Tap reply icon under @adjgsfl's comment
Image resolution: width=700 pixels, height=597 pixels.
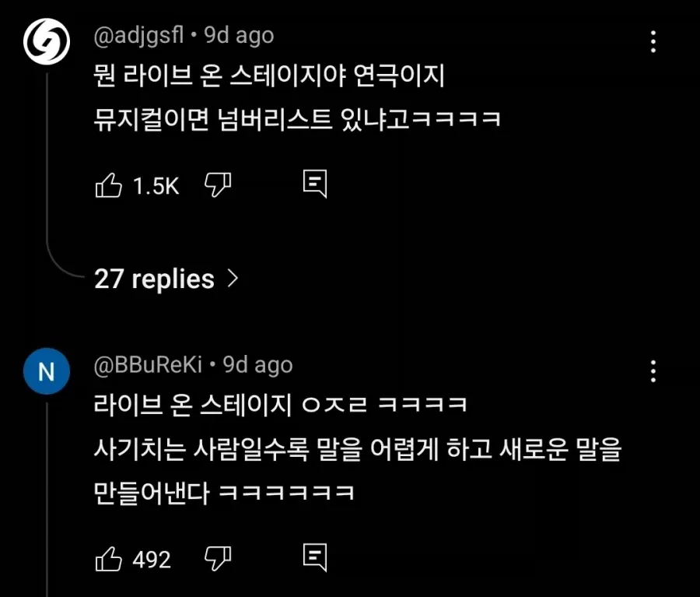[x=314, y=184]
